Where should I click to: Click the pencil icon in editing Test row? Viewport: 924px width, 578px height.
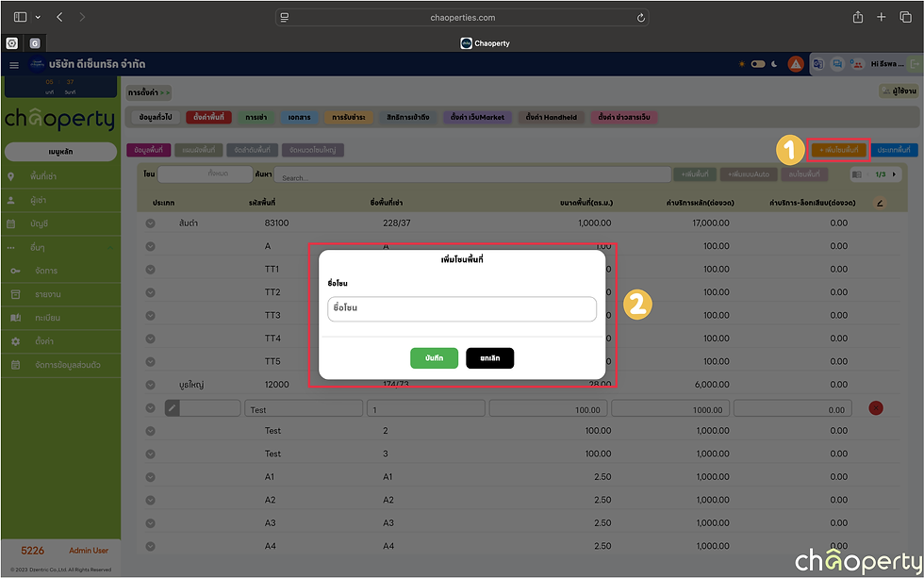point(172,407)
